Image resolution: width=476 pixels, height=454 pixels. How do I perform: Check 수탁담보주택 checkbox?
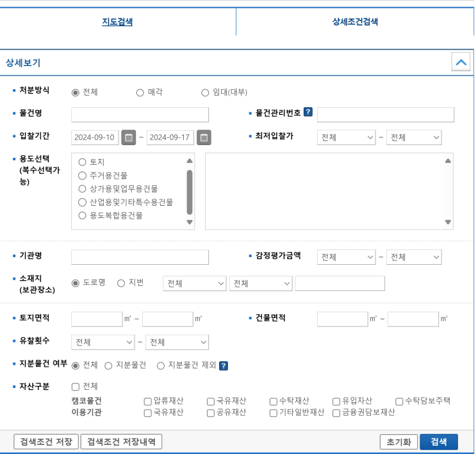tap(399, 401)
